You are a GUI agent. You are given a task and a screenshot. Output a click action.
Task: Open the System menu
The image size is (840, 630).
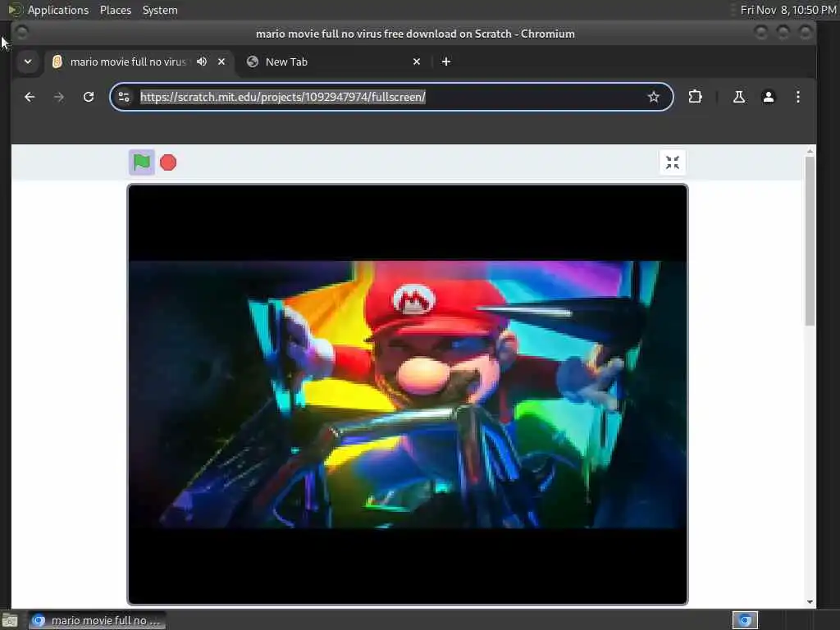pyautogui.click(x=160, y=10)
